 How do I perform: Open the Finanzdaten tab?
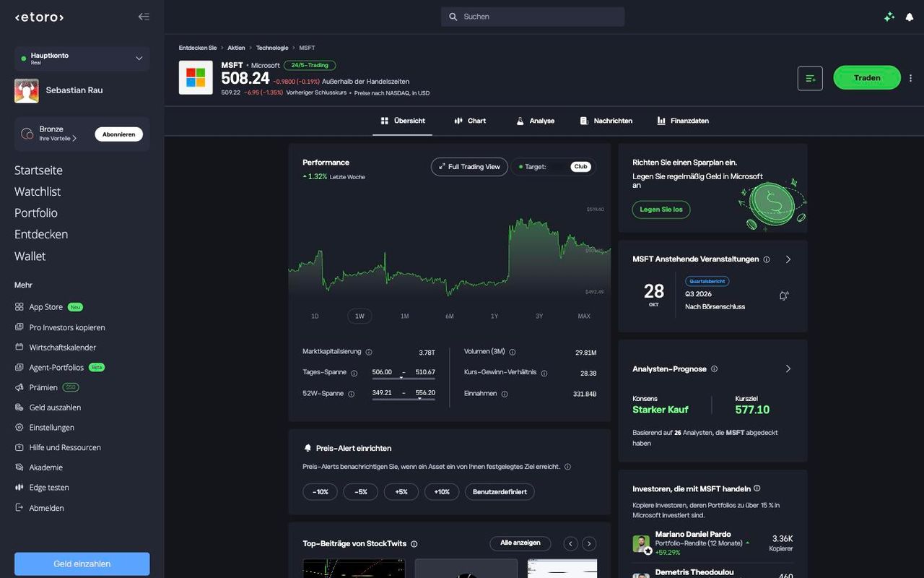(683, 121)
